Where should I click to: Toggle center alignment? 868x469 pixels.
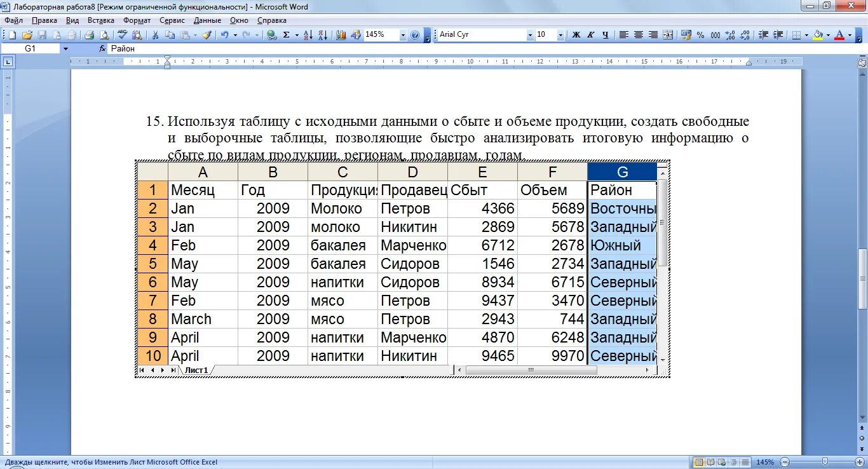pyautogui.click(x=639, y=35)
